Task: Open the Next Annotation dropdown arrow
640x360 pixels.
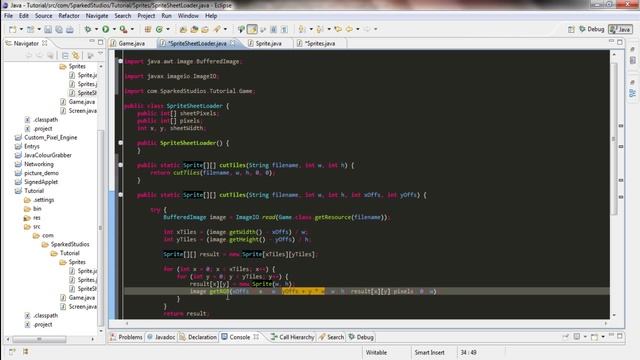Action: tap(311, 29)
